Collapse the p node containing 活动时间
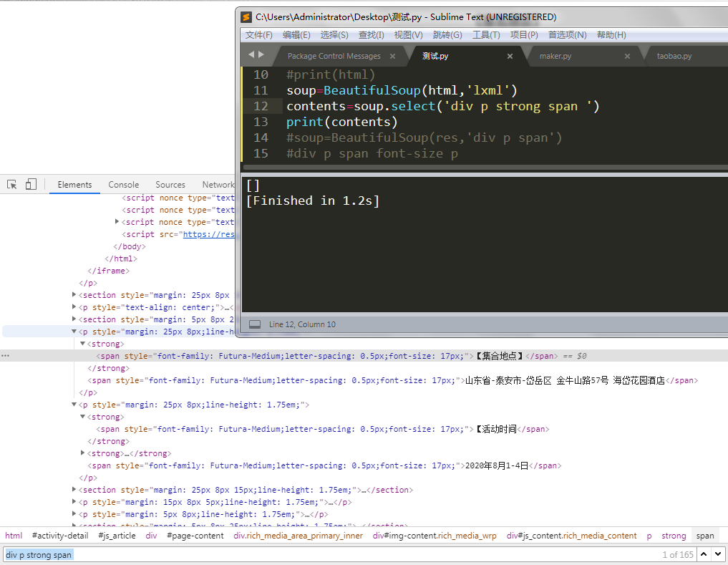This screenshot has height=565, width=728. [x=74, y=404]
